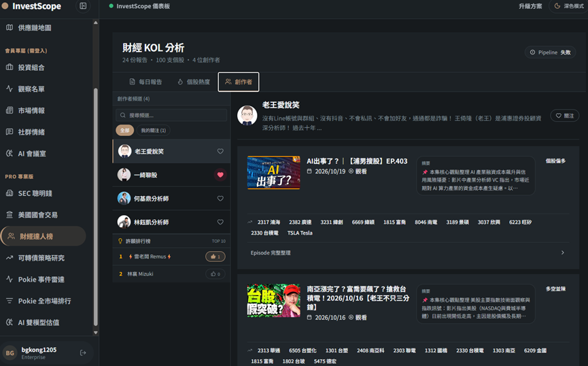Image resolution: width=588 pixels, height=366 pixels.
Task: Click the InvestScope logo
Action: [31, 6]
